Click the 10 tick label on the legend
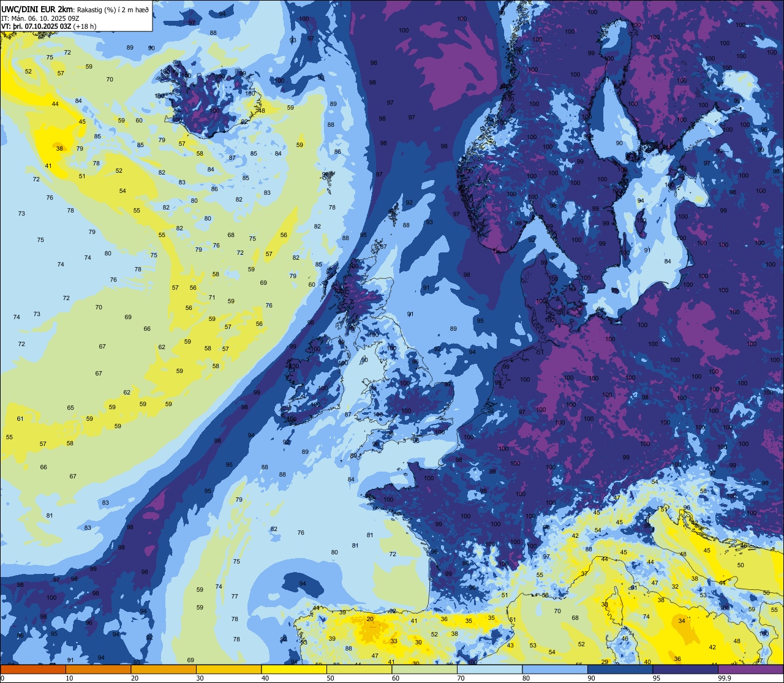Screen dimensions: 784x683 click(69, 678)
